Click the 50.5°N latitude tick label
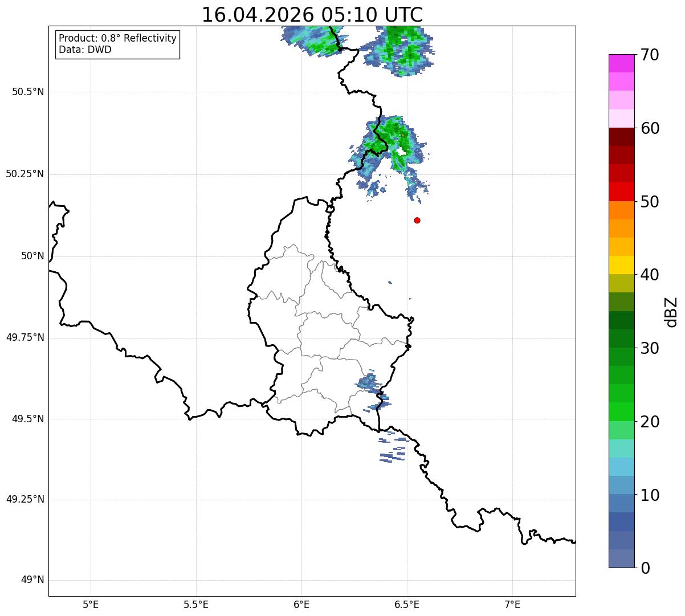Image resolution: width=685 pixels, height=616 pixels. coord(28,92)
